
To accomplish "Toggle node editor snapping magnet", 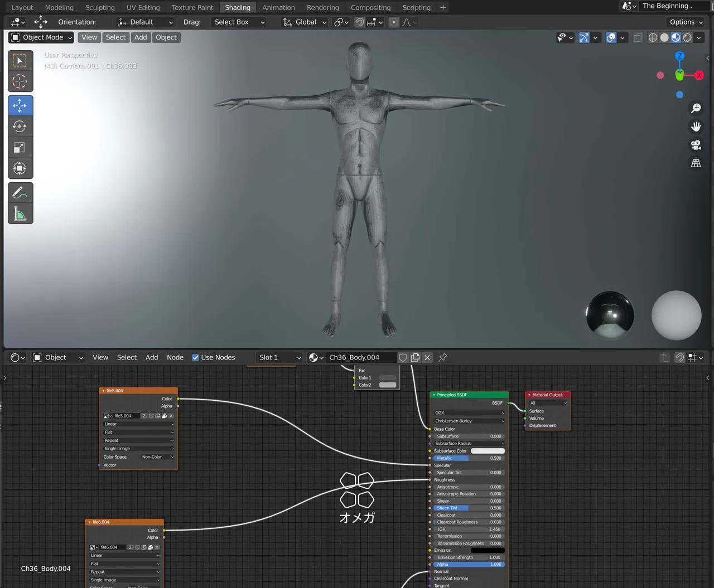I will click(679, 358).
